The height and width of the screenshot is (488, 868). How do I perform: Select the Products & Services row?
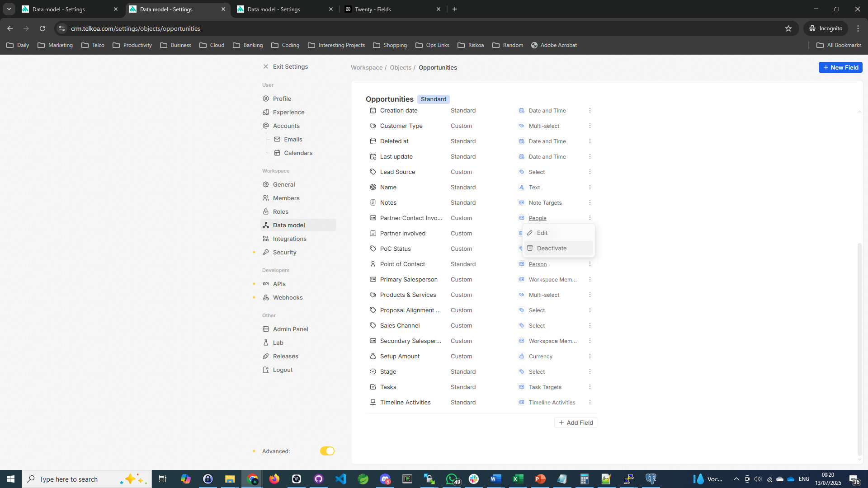tap(481, 295)
